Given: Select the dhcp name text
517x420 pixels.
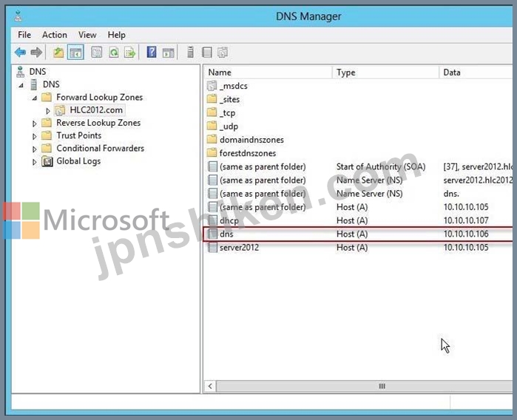Looking at the screenshot, I should point(229,220).
